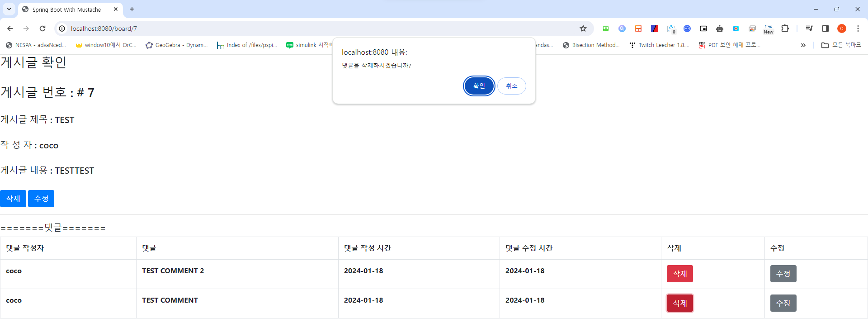Viewport: 868px width, 323px height.
Task: Bookmark this page with star icon
Action: click(x=583, y=28)
